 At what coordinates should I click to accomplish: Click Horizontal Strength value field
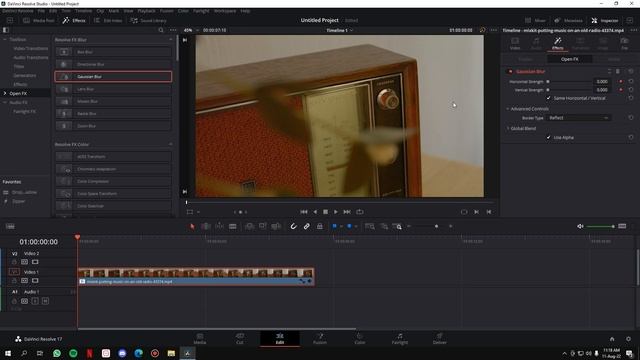pyautogui.click(x=602, y=82)
